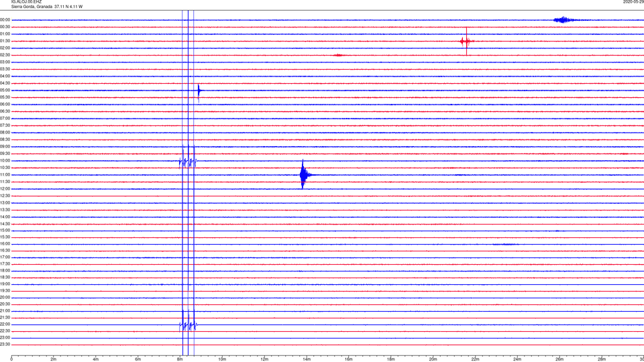Viewport: 644px width, 362px height.
Task: Click the 22:00 trace time label
Action: 5,324
